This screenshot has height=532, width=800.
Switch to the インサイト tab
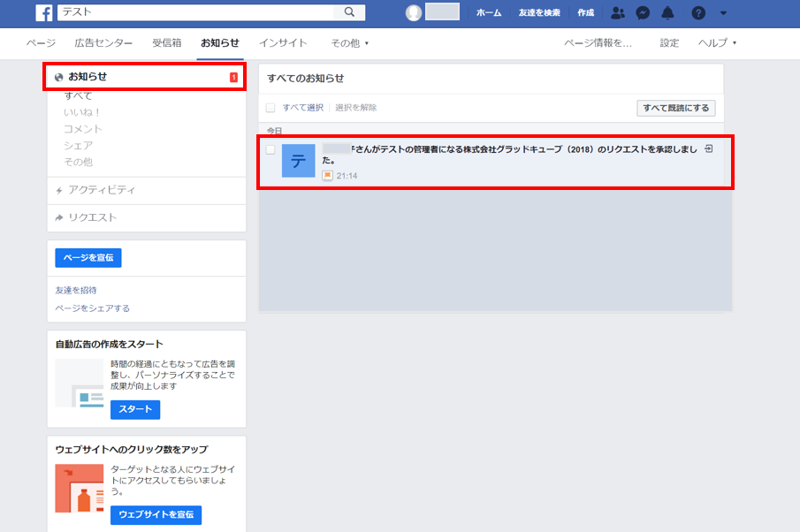[283, 42]
